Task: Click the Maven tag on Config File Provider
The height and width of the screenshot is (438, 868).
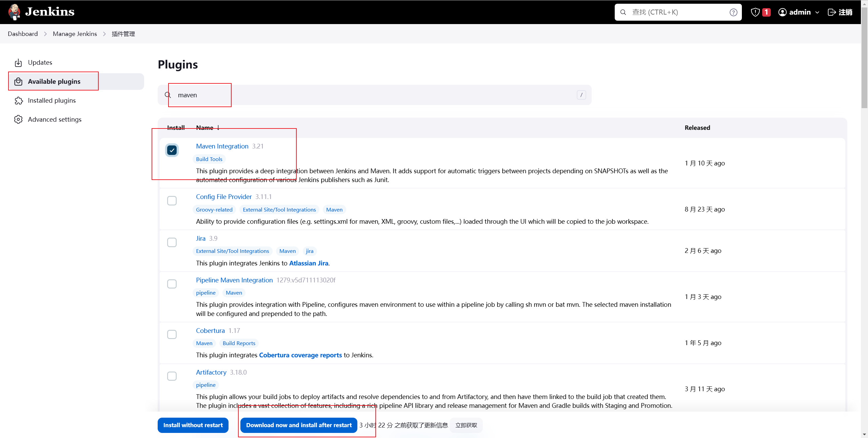Action: pos(334,210)
